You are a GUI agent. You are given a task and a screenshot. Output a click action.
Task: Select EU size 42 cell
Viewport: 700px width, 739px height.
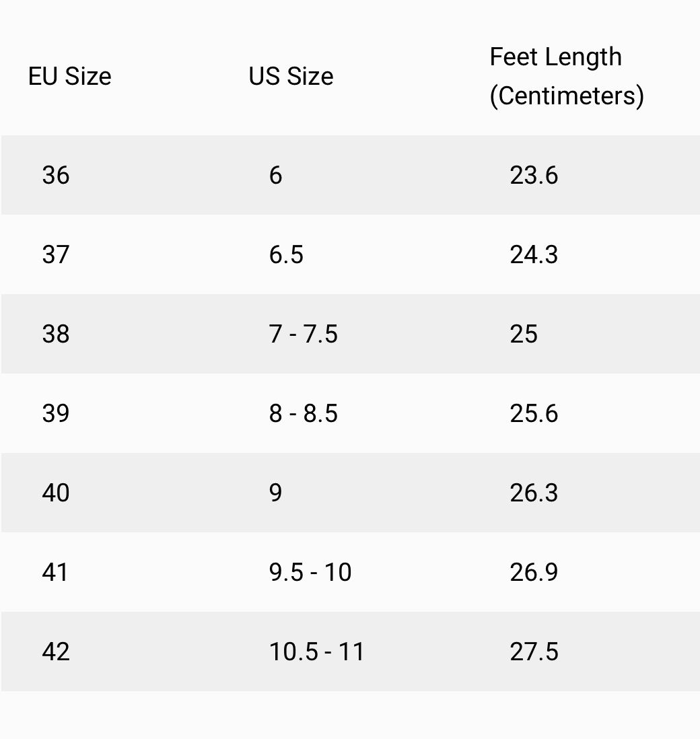[56, 652]
